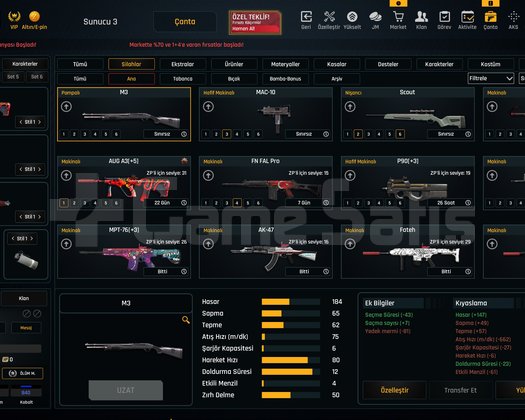This screenshot has width=525, height=420.
Task: Click the Altın/E-pin gold coin icon
Action: coord(34,16)
